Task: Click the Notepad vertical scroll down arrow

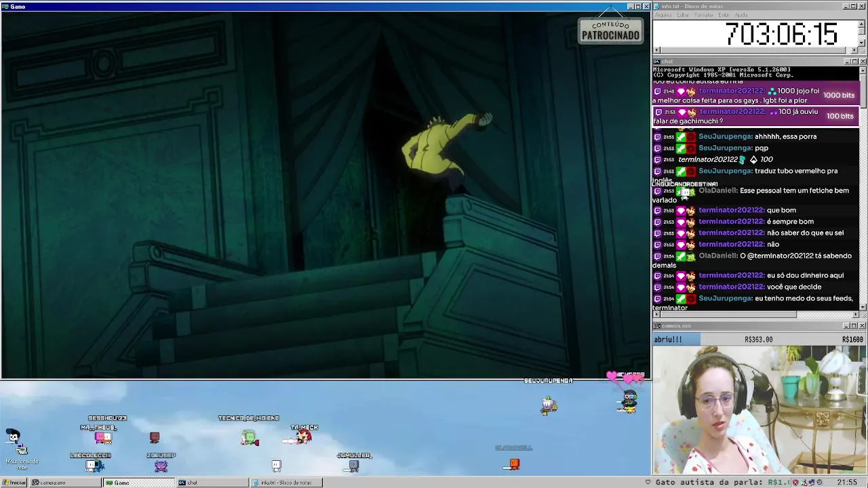Action: (862, 43)
